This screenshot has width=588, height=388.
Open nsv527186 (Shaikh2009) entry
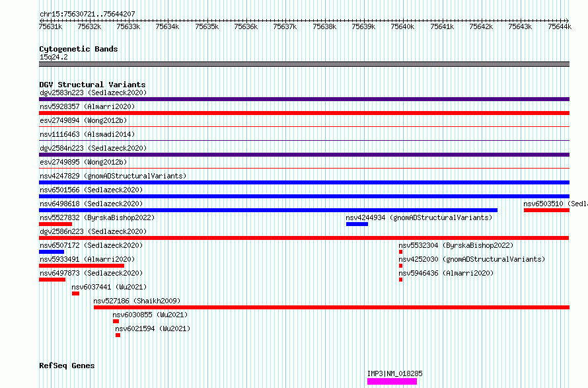point(137,301)
